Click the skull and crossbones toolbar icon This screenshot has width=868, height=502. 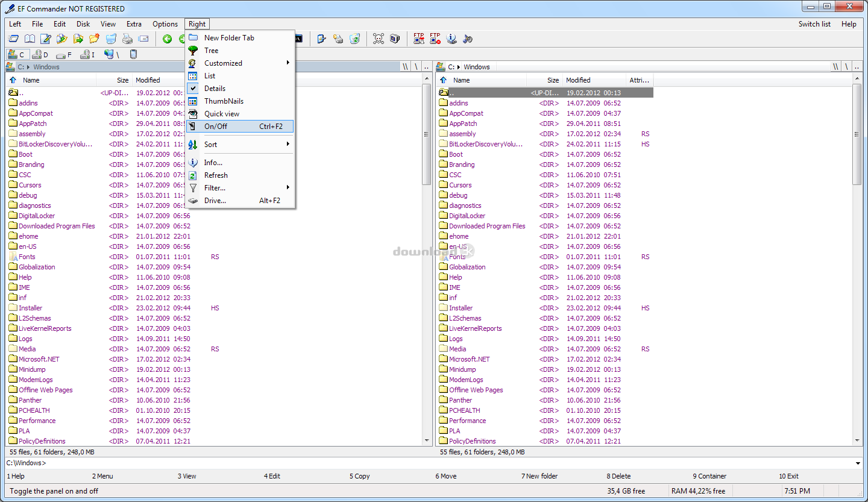pyautogui.click(x=378, y=39)
